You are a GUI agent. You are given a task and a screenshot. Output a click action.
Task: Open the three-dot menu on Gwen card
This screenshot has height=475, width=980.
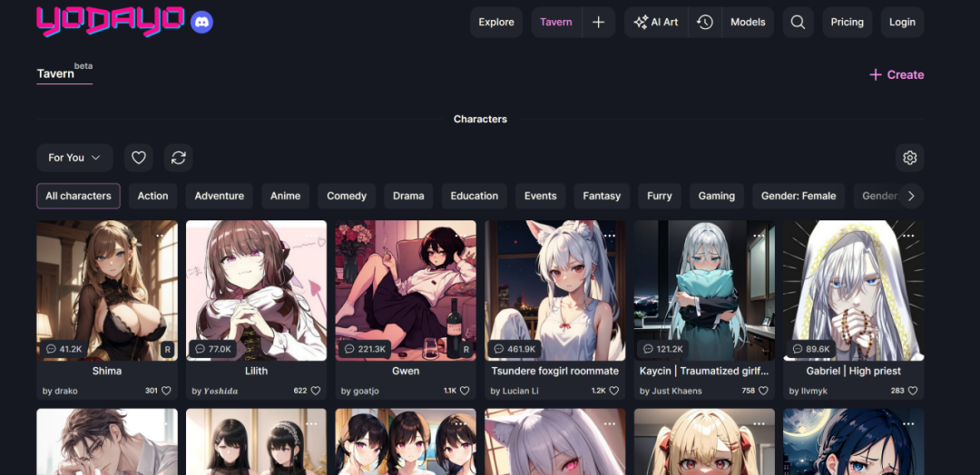click(461, 236)
